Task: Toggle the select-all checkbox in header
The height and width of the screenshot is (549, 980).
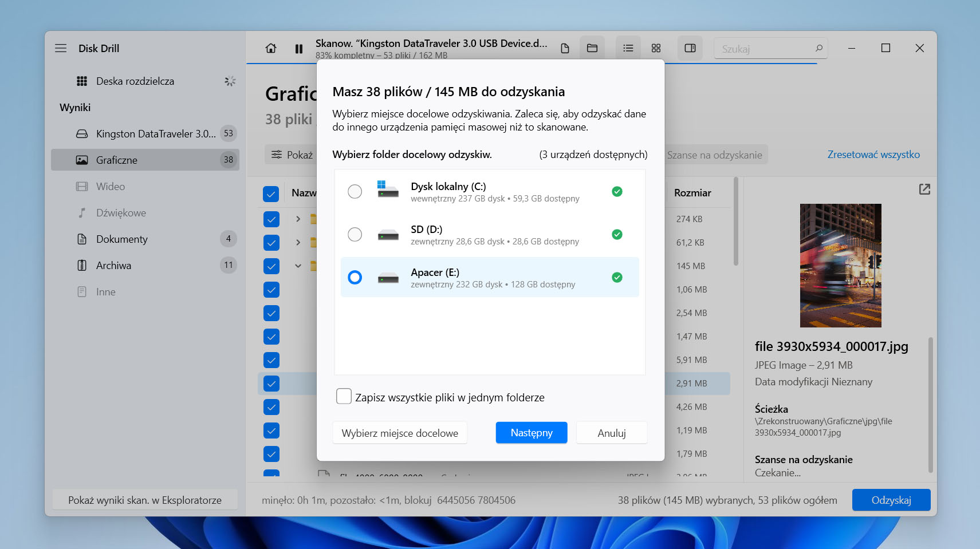Action: [x=271, y=193]
